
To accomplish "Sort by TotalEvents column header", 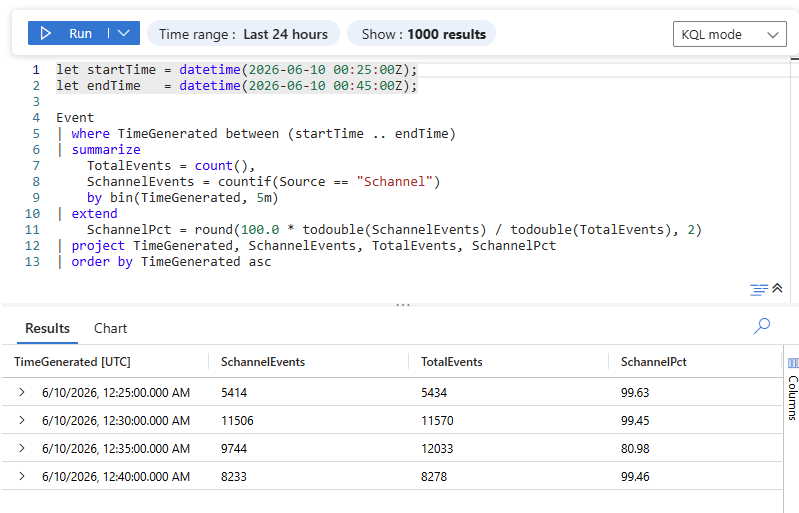I will coord(451,362).
